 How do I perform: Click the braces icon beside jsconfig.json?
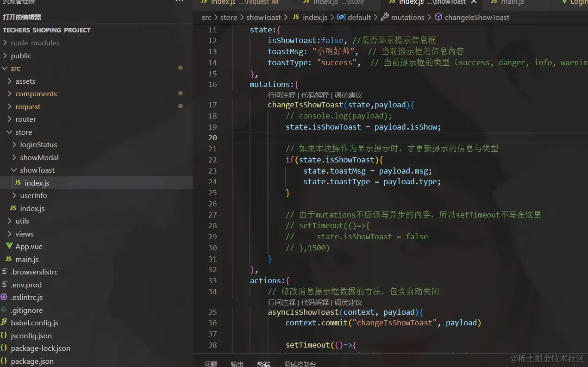(4, 336)
